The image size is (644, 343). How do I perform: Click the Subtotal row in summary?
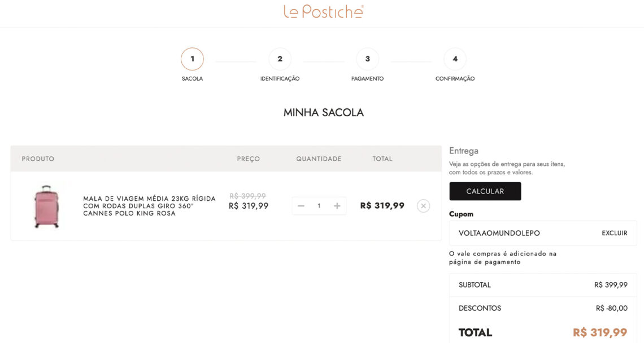542,285
